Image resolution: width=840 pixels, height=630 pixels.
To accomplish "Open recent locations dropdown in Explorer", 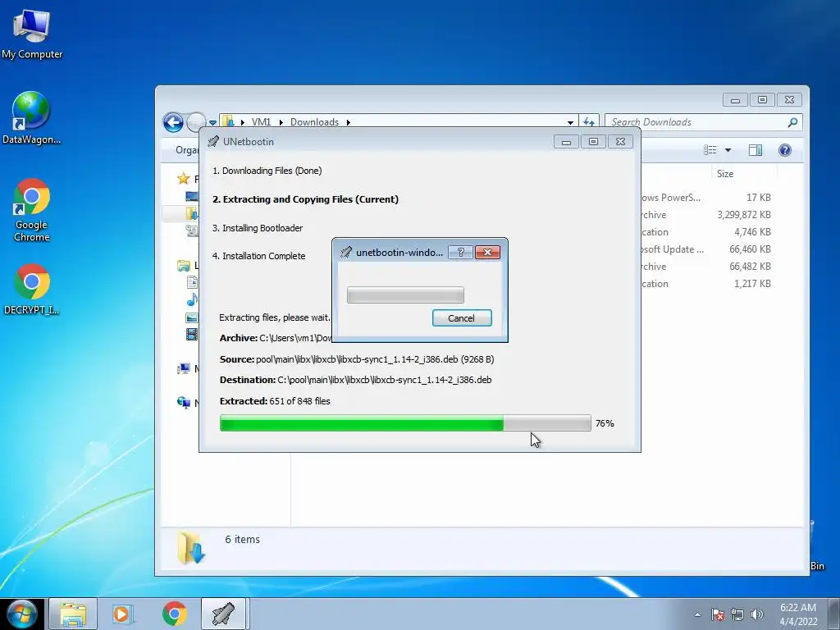I will 212,123.
